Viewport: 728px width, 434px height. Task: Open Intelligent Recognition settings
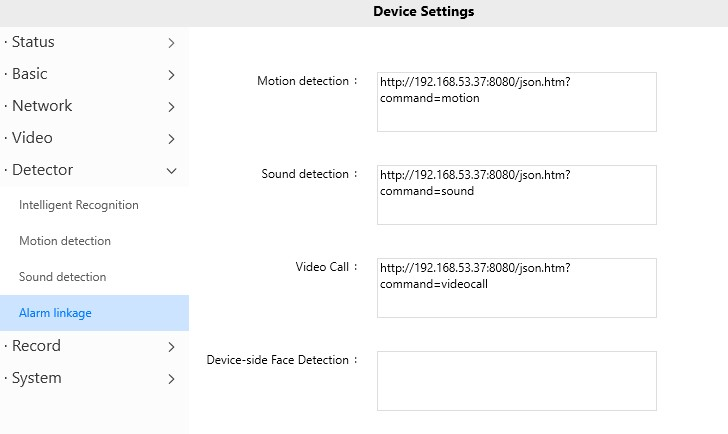coord(79,205)
